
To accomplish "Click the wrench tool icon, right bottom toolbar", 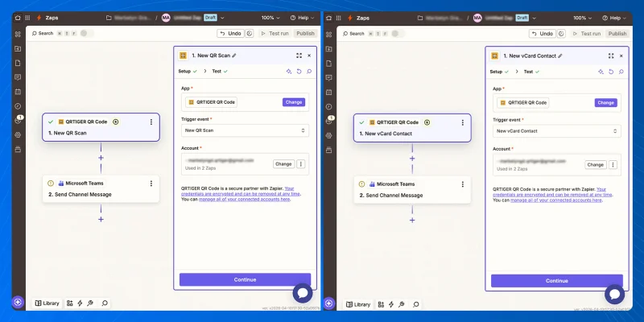I will [x=402, y=304].
